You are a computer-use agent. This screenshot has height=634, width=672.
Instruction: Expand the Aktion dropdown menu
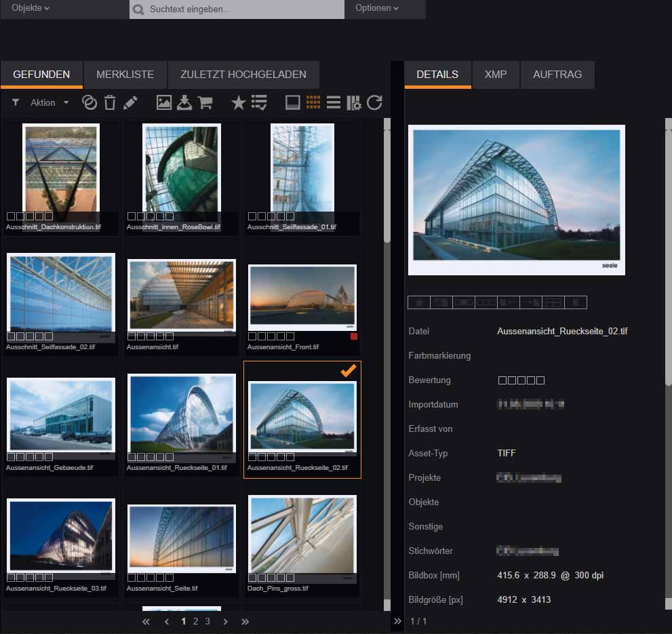click(50, 103)
